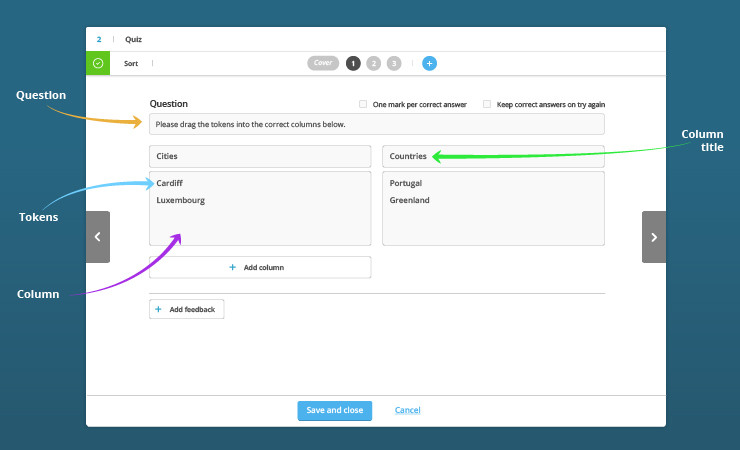The height and width of the screenshot is (450, 740).
Task: Click the Cancel link
Action: point(407,410)
